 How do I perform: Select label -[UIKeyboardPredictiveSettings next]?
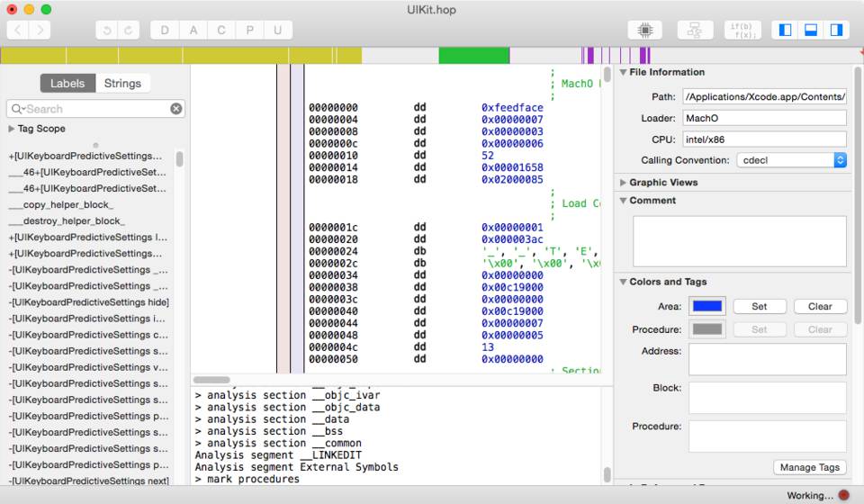click(89, 481)
